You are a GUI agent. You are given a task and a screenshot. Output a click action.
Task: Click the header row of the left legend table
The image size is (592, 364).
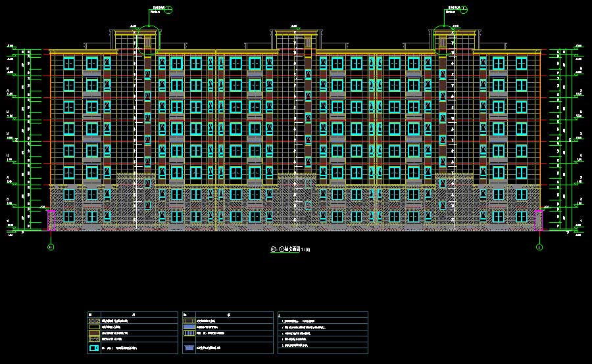132,315
